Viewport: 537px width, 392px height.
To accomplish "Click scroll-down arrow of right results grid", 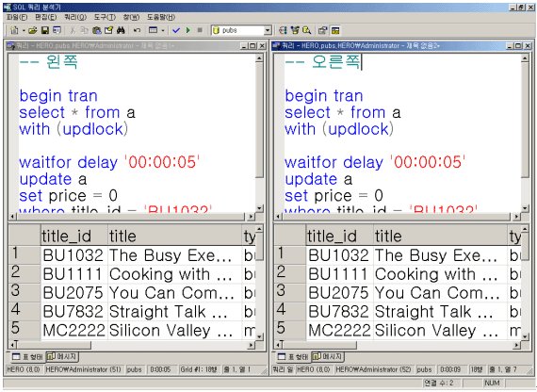I will click(525, 336).
